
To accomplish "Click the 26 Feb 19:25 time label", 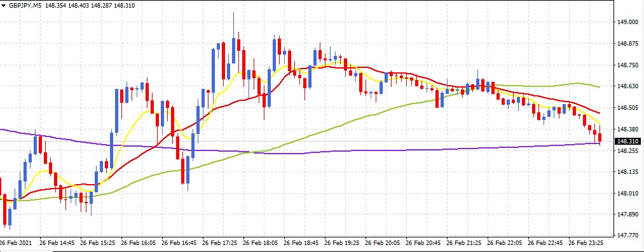I will click(342, 242).
